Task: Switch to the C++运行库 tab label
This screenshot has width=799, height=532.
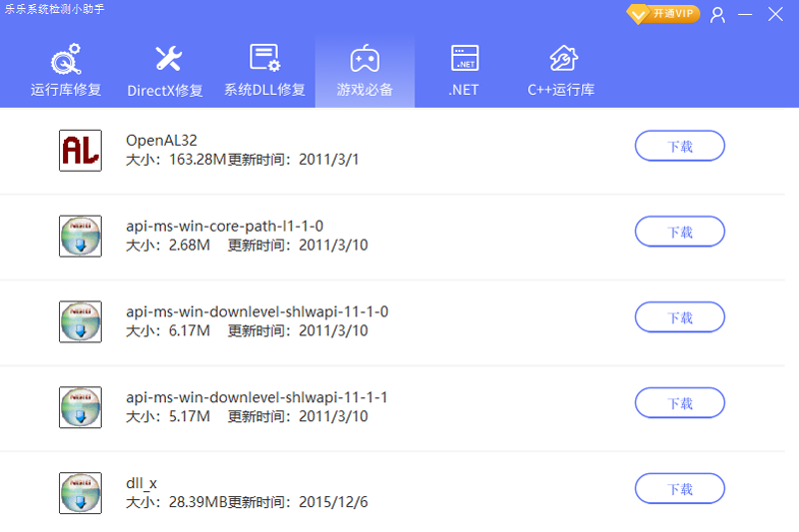Action: [x=561, y=90]
